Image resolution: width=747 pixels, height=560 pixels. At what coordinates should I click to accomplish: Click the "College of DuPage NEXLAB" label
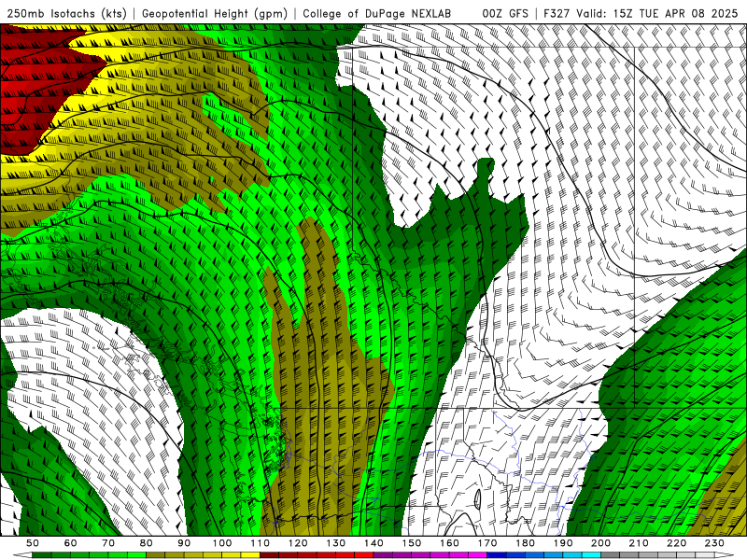[377, 13]
